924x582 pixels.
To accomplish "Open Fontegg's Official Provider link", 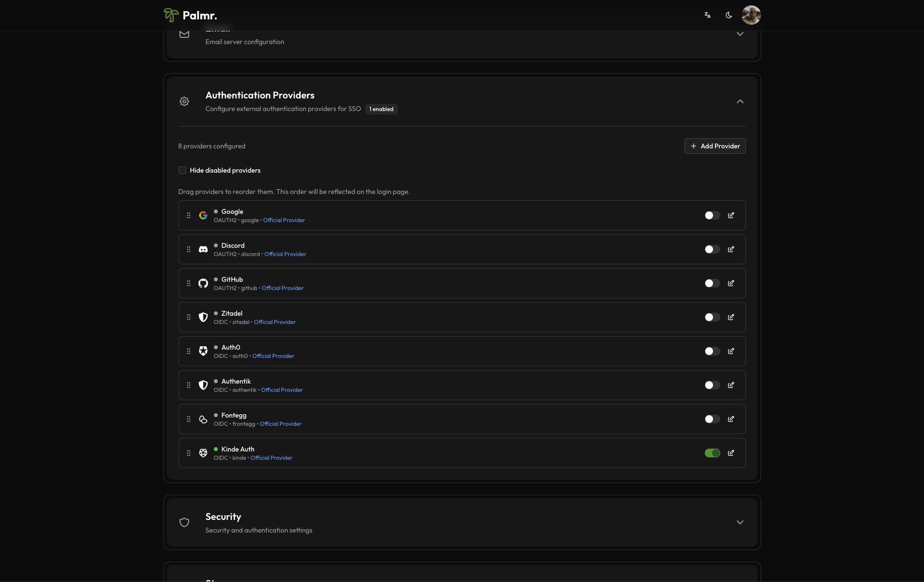I will pos(280,424).
